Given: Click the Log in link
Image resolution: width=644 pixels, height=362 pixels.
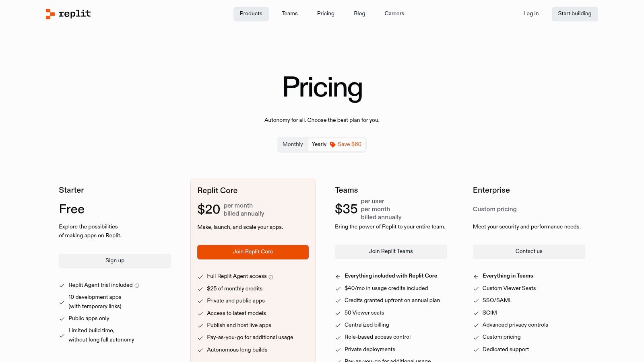Looking at the screenshot, I should pos(531,14).
